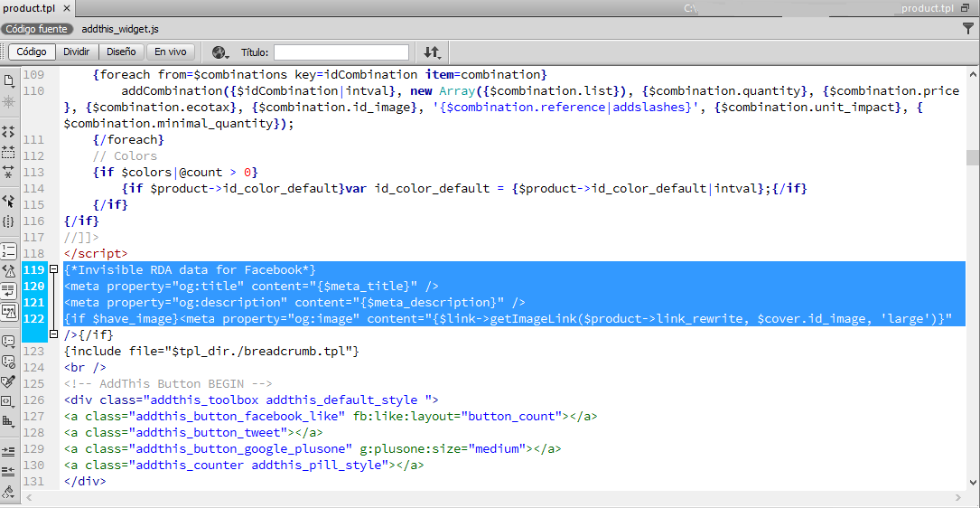
Task: Click the closing "</div>" on line 131
Action: coord(85,481)
